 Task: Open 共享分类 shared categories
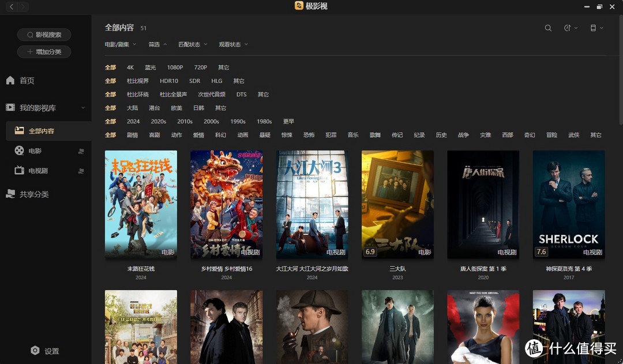[x=33, y=194]
